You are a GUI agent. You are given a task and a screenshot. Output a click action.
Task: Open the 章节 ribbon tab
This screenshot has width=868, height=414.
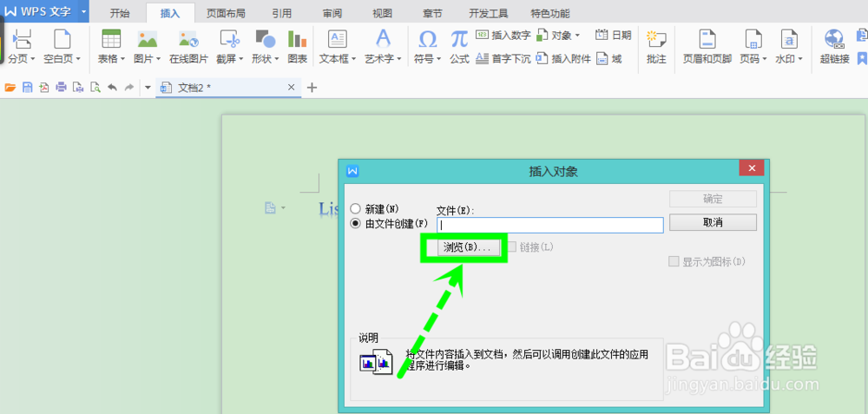coord(431,13)
